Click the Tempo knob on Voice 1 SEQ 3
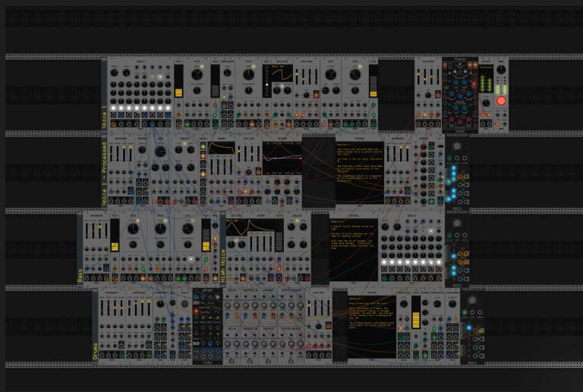Viewport: 583px width, 392px height. tap(114, 72)
